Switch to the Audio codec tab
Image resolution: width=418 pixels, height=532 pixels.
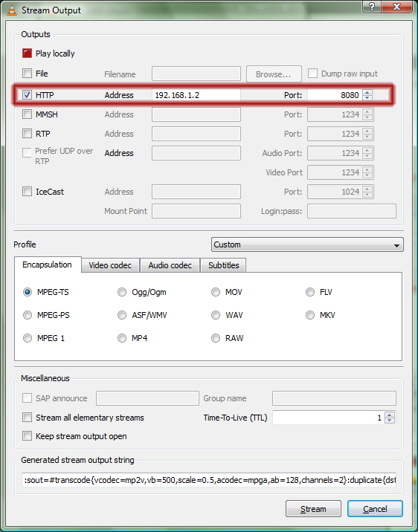tap(170, 265)
